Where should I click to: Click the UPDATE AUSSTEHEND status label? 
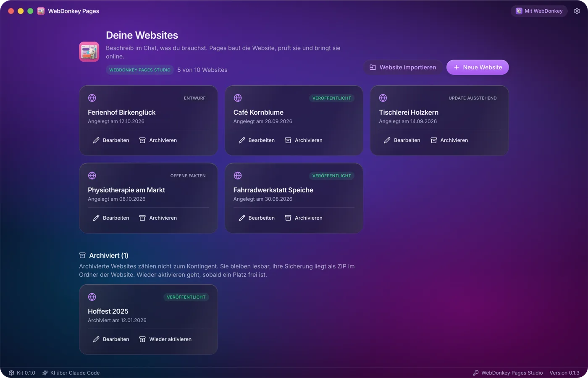click(x=472, y=98)
